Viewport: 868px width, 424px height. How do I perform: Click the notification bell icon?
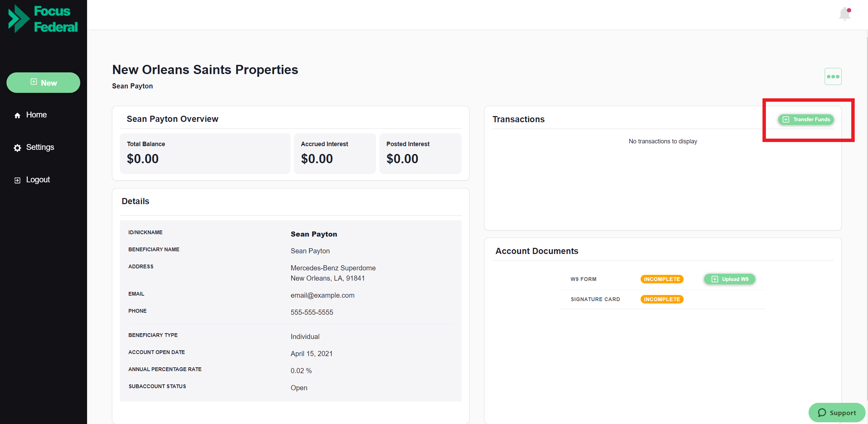(844, 14)
